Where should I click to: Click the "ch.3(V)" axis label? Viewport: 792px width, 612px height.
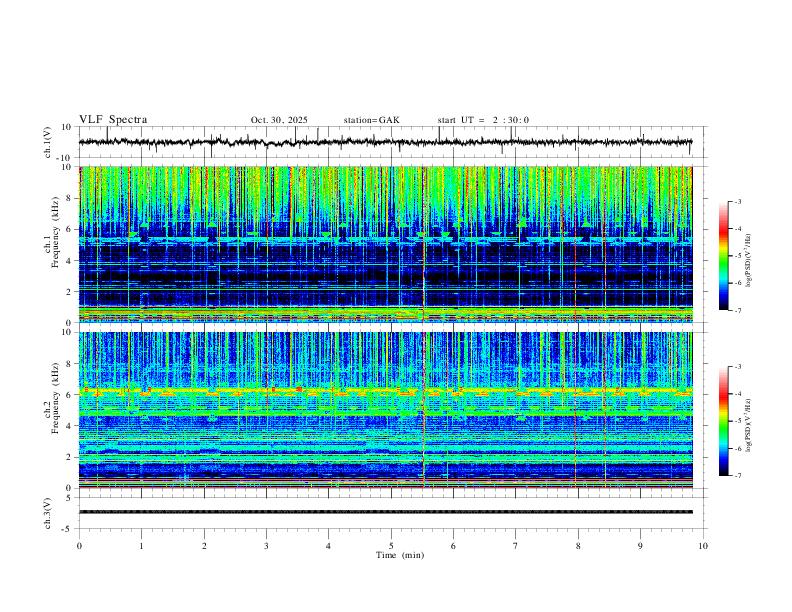(x=48, y=514)
